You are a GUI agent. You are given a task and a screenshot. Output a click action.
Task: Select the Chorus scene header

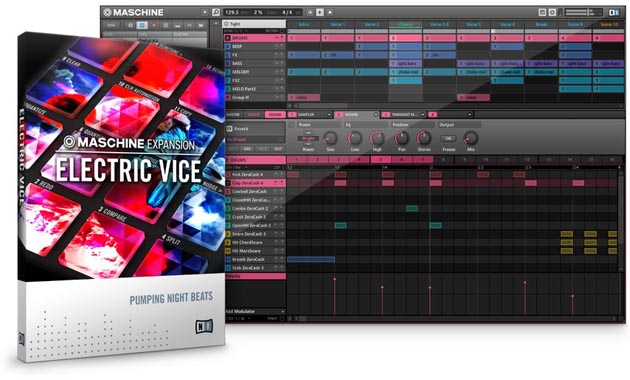[x=405, y=25]
